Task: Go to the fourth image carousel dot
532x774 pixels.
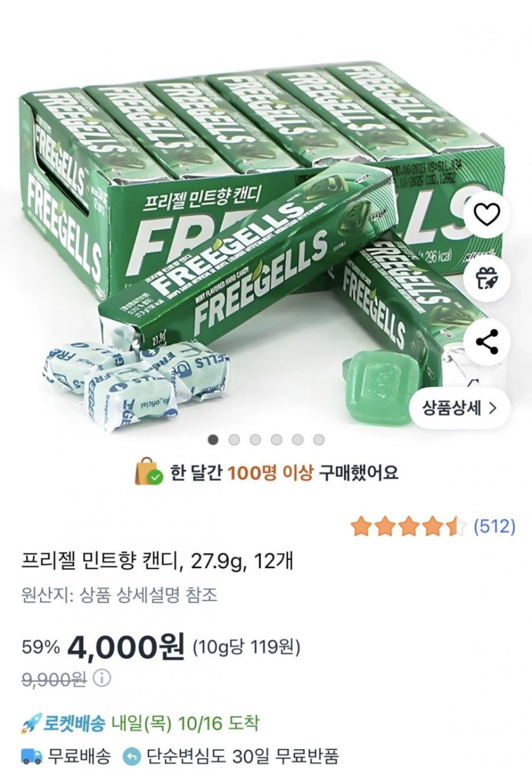Action: tap(277, 439)
